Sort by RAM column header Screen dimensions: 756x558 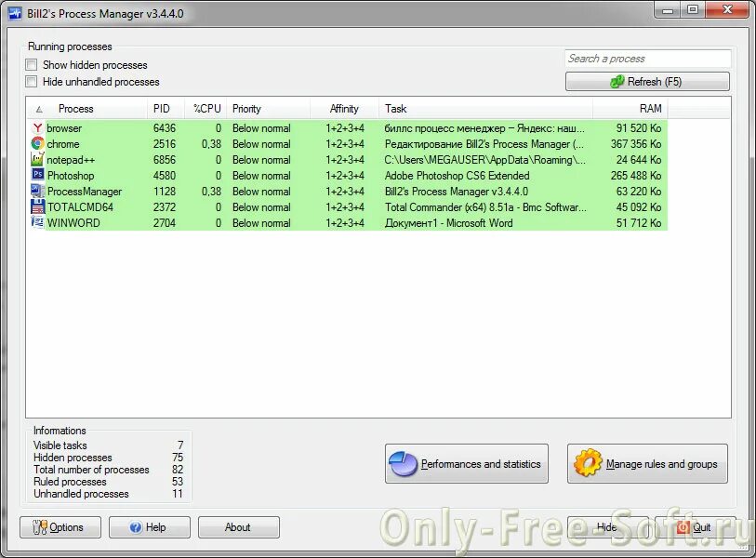click(x=630, y=109)
